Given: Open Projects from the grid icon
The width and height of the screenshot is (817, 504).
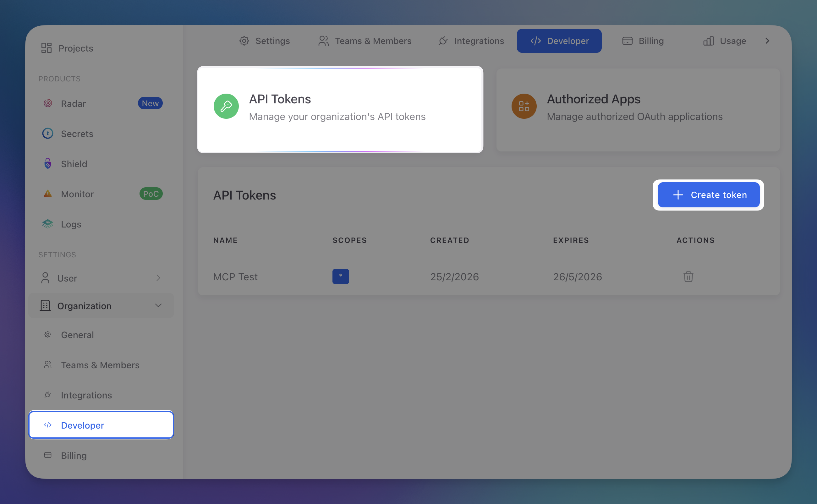Looking at the screenshot, I should [x=47, y=48].
